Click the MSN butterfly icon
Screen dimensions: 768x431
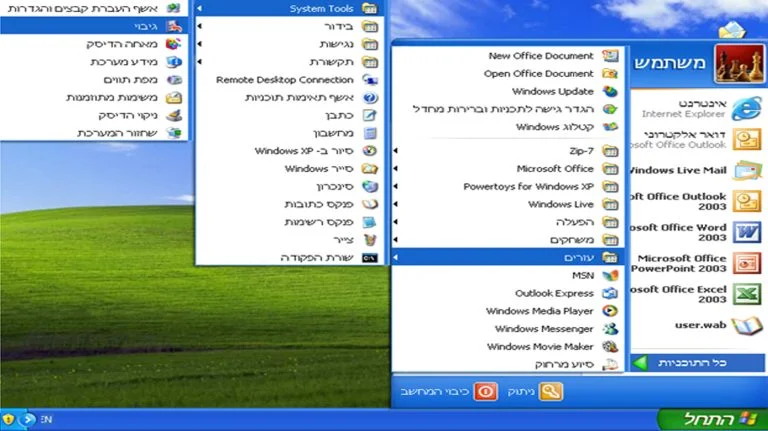(x=610, y=276)
